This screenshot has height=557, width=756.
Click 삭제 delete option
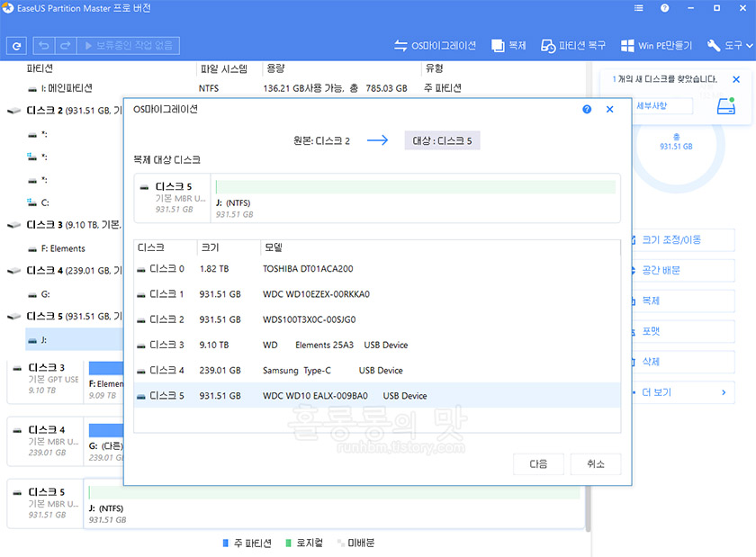point(683,361)
